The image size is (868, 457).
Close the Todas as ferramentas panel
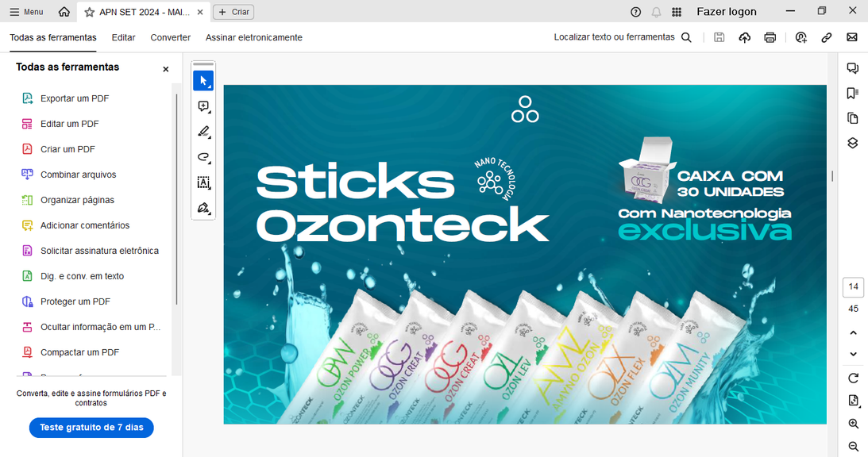pyautogui.click(x=165, y=69)
